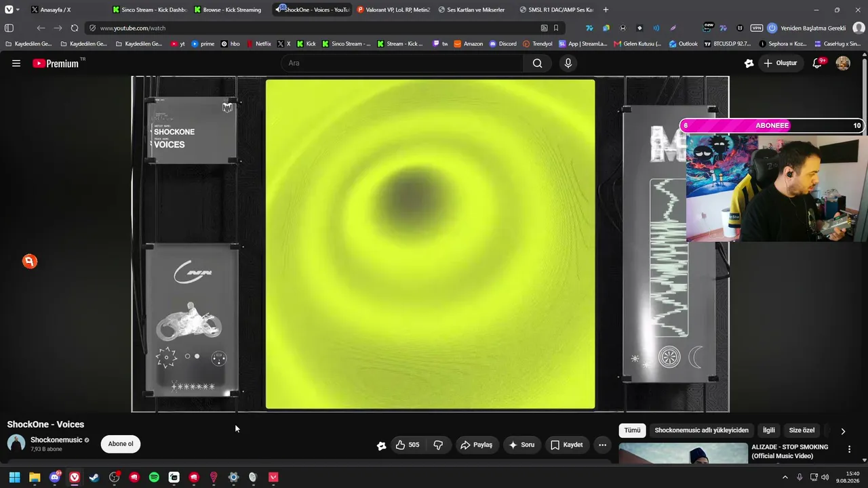Click the Oluştur create button
Viewport: 868px width, 488px height.
click(x=780, y=63)
